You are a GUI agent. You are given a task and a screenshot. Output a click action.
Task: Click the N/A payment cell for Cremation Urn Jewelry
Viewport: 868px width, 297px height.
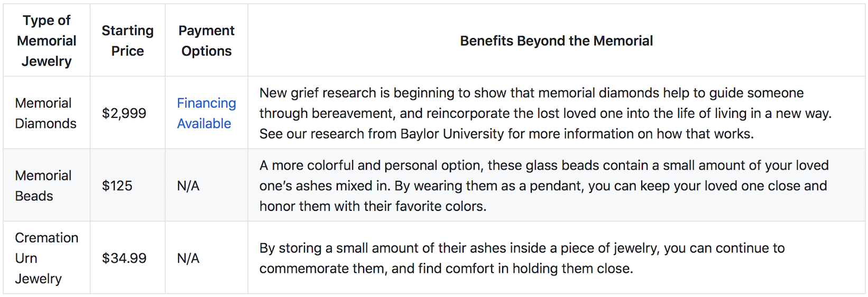pyautogui.click(x=188, y=258)
